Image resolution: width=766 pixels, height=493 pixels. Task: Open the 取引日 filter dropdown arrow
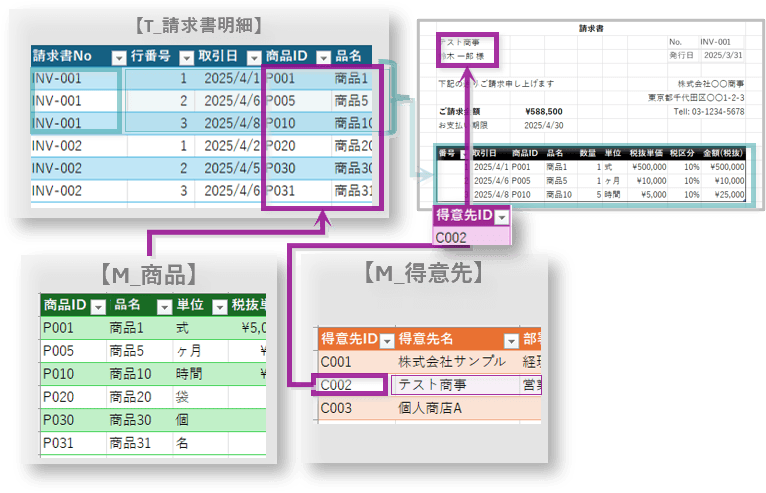click(254, 58)
